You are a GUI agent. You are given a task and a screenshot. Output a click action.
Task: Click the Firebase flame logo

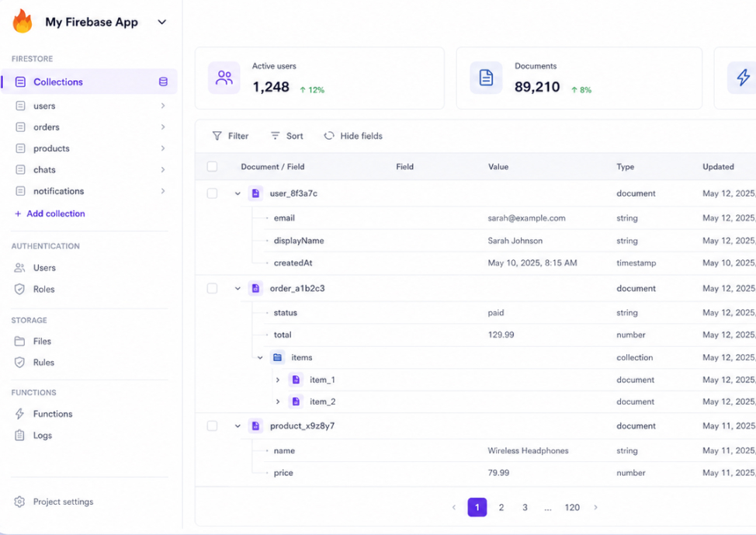(x=23, y=22)
